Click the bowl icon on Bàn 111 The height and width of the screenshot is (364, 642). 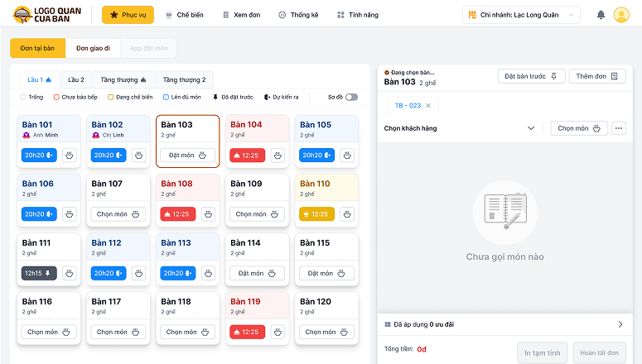coord(70,273)
